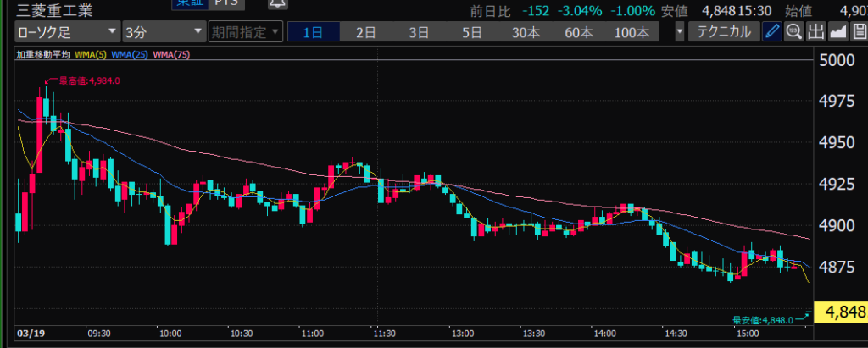This screenshot has height=348, width=868.
Task: Select the 2日 range tab
Action: tap(365, 33)
